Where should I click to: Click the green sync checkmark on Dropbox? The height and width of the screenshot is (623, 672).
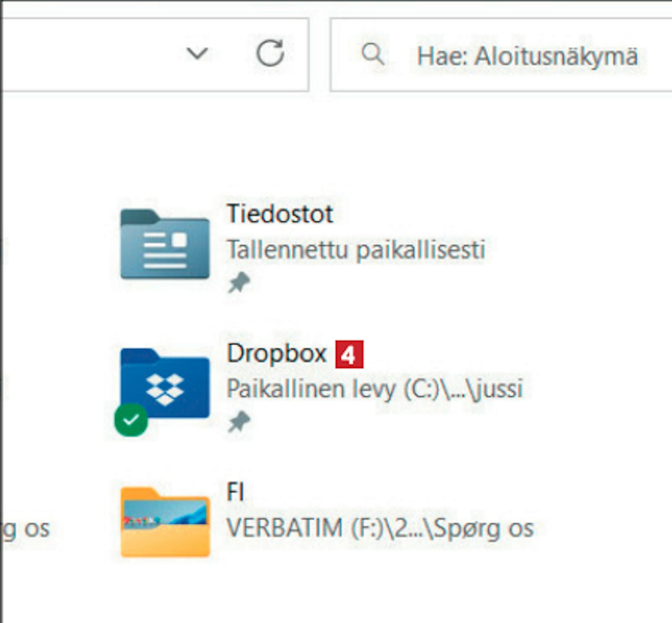pyautogui.click(x=131, y=420)
